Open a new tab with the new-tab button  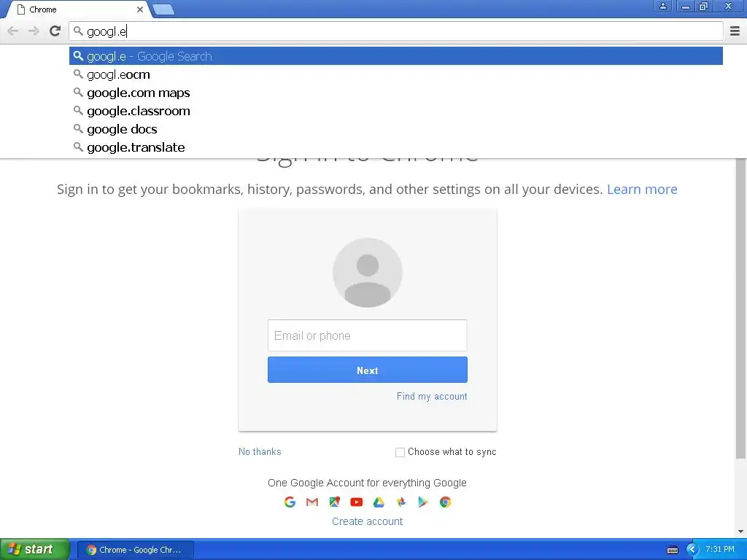(x=163, y=9)
